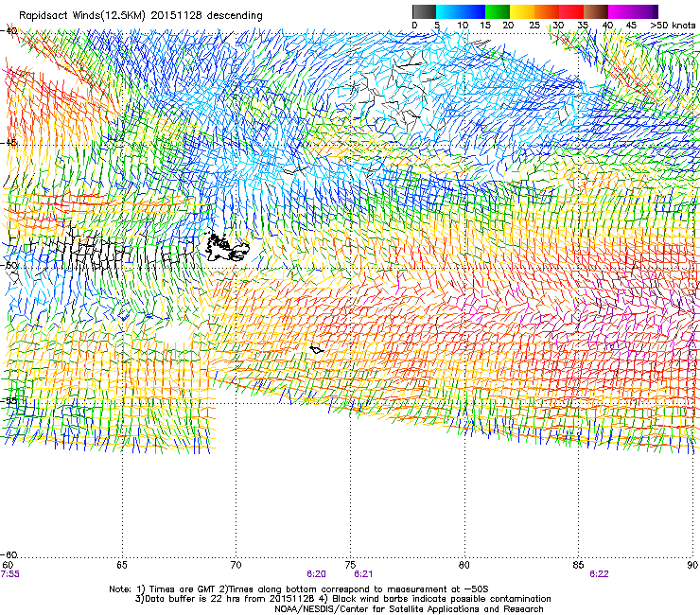The width and height of the screenshot is (700, 615).
Task: Click the '45' label under the color scale
Action: tap(631, 26)
